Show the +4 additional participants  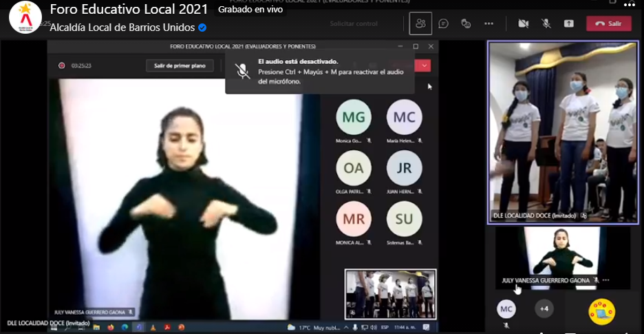[x=544, y=309]
